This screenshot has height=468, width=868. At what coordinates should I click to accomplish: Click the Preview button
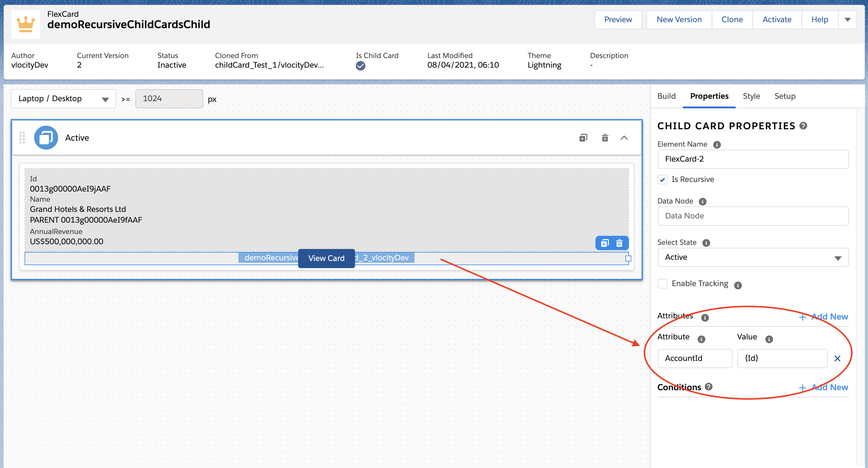coord(618,19)
